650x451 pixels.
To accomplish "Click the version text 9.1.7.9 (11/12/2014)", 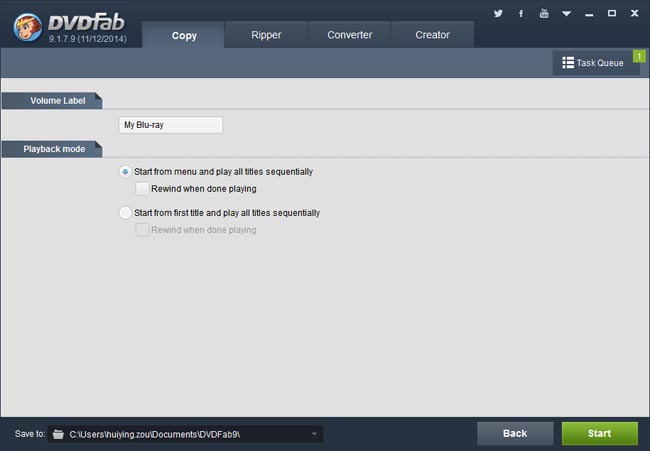I will click(87, 39).
